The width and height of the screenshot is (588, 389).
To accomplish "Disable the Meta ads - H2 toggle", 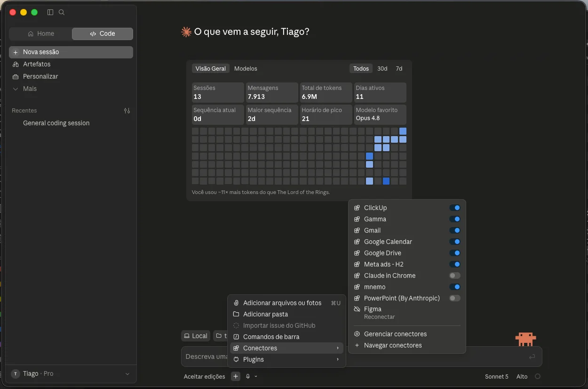I will pos(454,264).
